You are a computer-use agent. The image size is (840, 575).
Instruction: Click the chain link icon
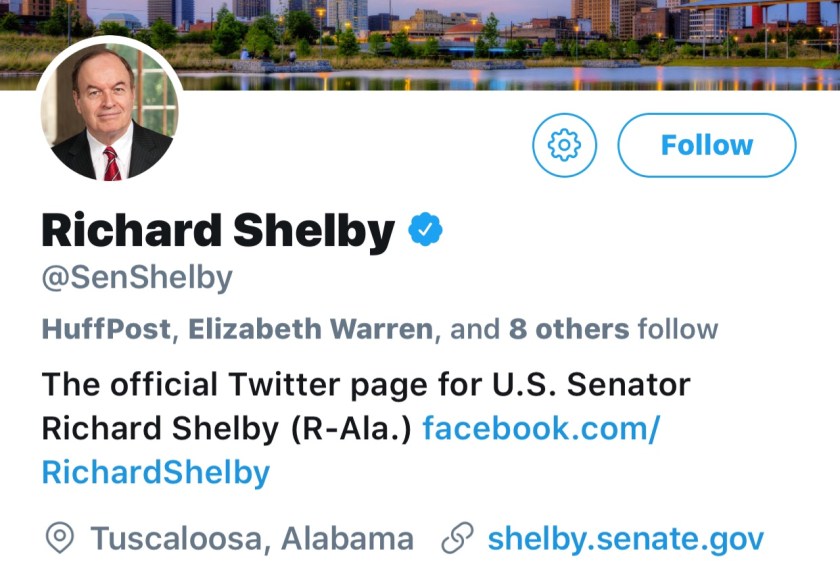457,539
